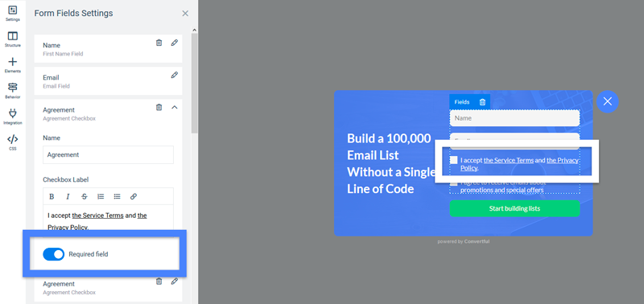Open the Structure sidebar panel
This screenshot has height=304, width=644.
coord(13,39)
